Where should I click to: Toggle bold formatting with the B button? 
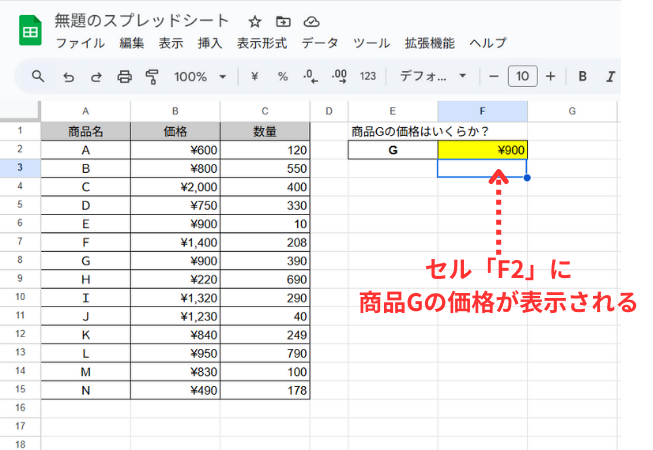tap(581, 76)
